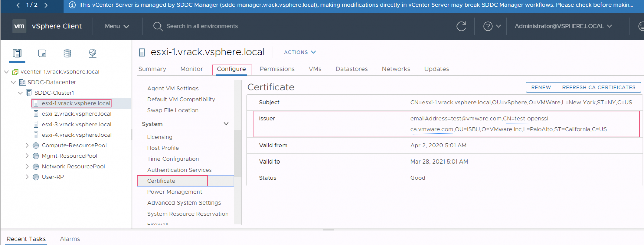This screenshot has width=644, height=245.
Task: Open the ACTIONS dropdown for host
Action: point(299,52)
